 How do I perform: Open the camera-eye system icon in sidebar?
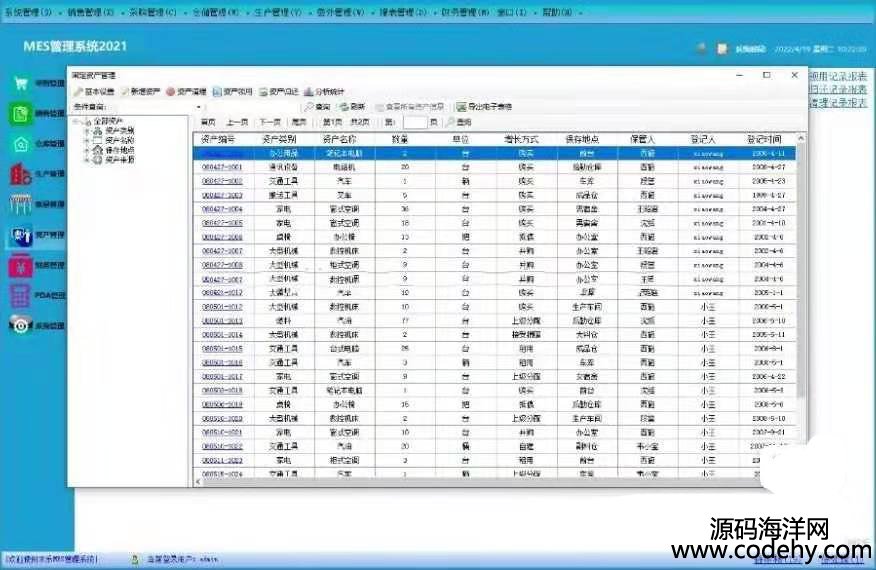[21, 325]
